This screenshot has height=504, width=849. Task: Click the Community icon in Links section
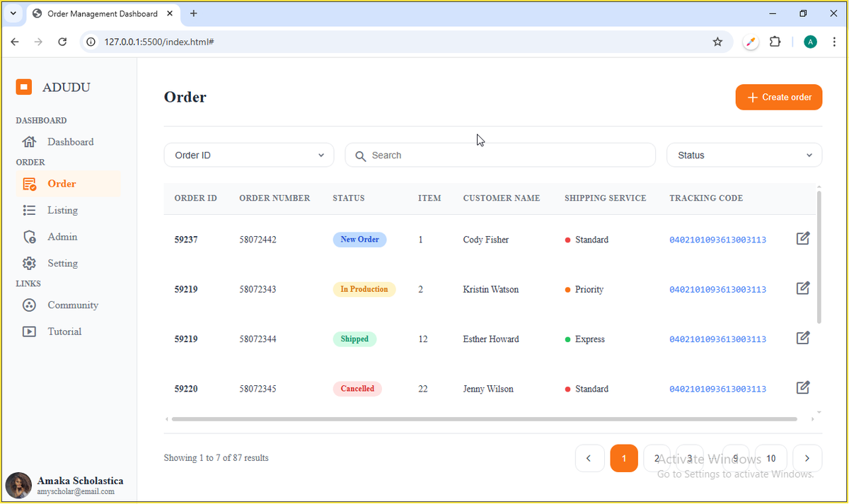coord(29,305)
